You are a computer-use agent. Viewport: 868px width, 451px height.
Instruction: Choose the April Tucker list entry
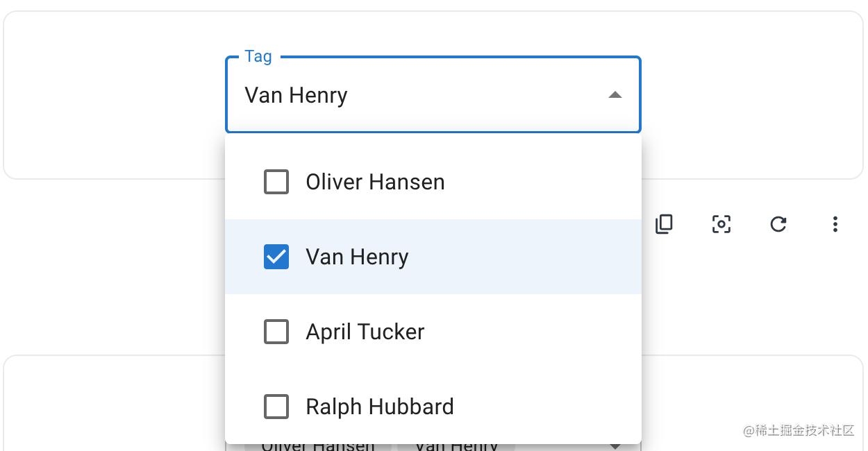(x=365, y=332)
